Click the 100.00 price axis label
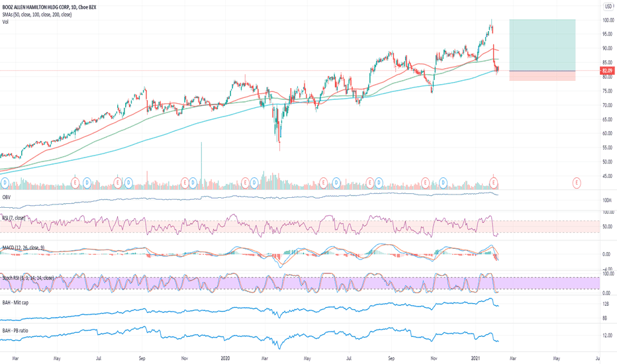Image resolution: width=617 pixels, height=364 pixels. [x=608, y=20]
